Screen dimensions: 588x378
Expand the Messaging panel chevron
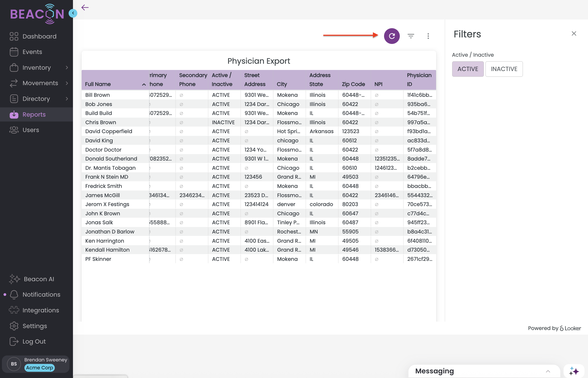tap(548, 371)
